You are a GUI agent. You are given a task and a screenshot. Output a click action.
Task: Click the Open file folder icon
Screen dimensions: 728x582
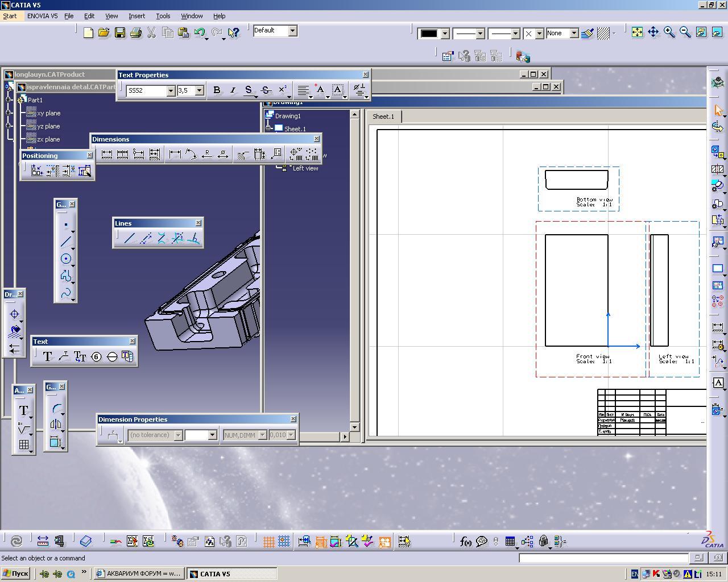pyautogui.click(x=104, y=33)
